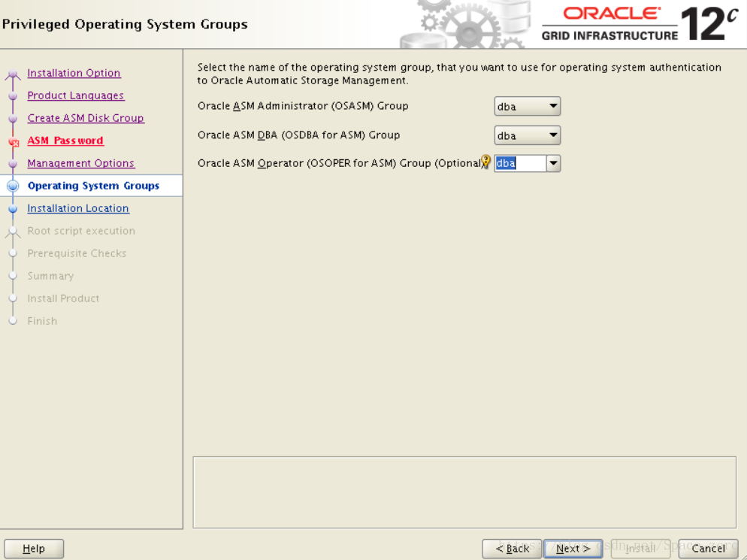Click the disabled Summary step
The height and width of the screenshot is (560, 747).
click(50, 276)
